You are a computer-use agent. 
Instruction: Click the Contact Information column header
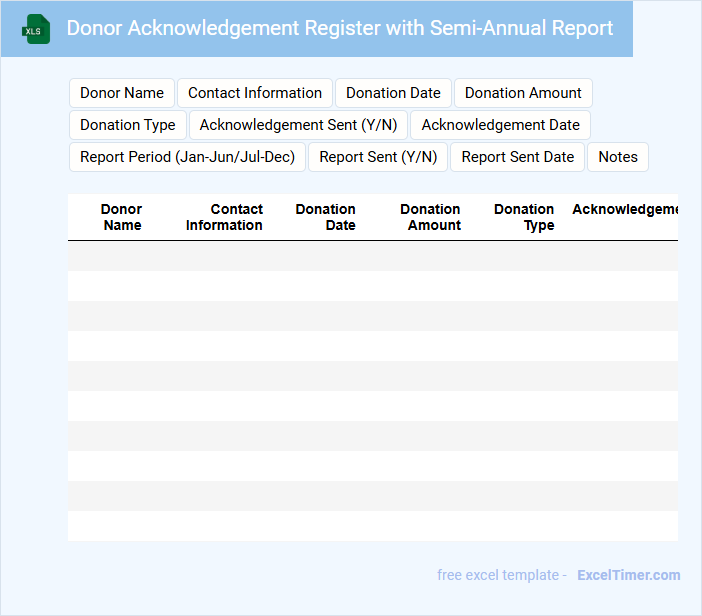[224, 217]
